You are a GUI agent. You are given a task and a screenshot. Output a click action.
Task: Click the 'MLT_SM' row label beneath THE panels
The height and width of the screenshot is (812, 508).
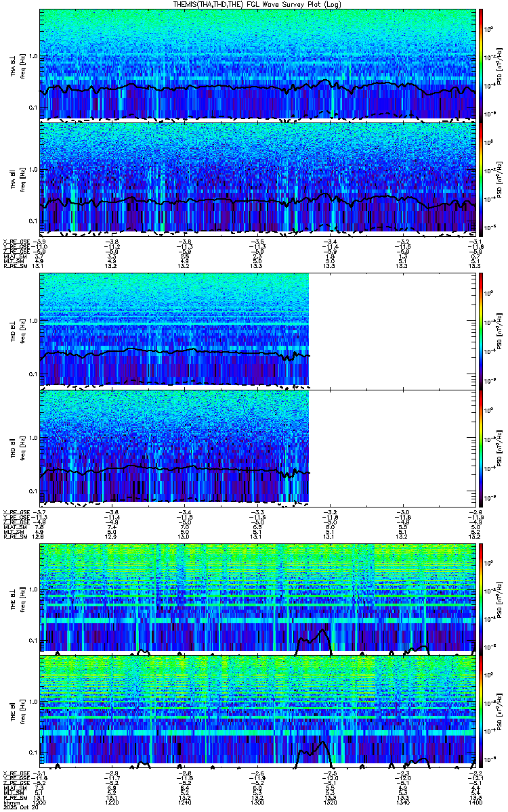(x=14, y=792)
